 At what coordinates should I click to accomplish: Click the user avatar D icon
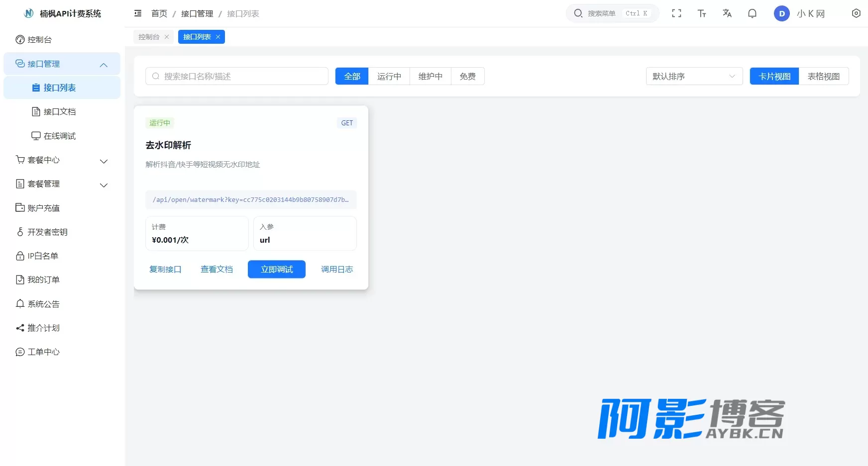[x=782, y=13]
